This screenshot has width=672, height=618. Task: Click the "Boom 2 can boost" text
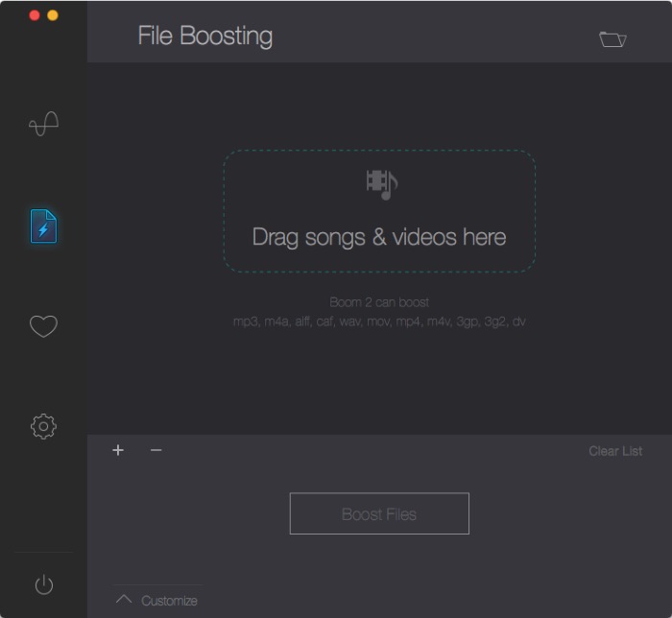click(x=379, y=302)
